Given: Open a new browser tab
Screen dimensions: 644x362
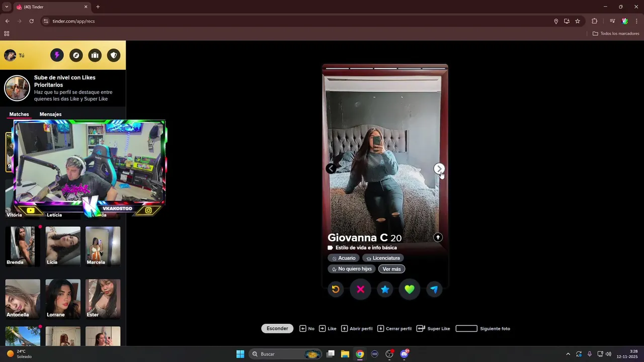Looking at the screenshot, I should pyautogui.click(x=98, y=7).
